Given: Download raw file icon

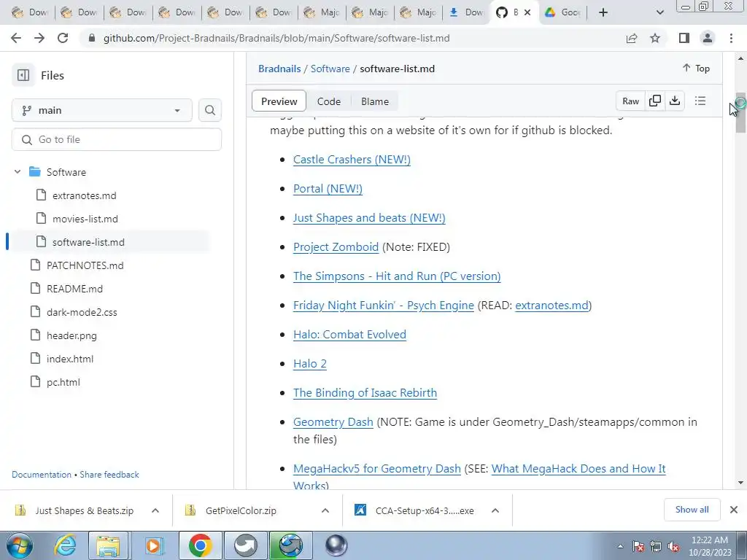Looking at the screenshot, I should click(675, 101).
